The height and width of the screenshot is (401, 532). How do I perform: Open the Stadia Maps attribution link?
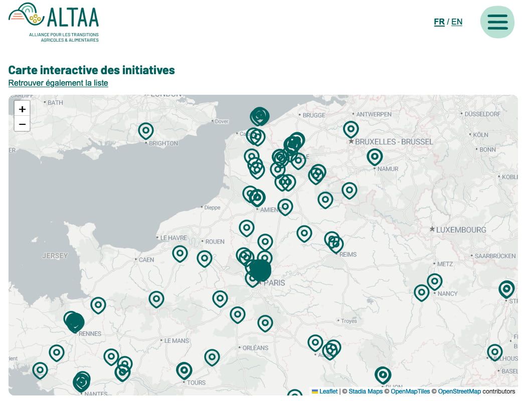[x=366, y=391]
